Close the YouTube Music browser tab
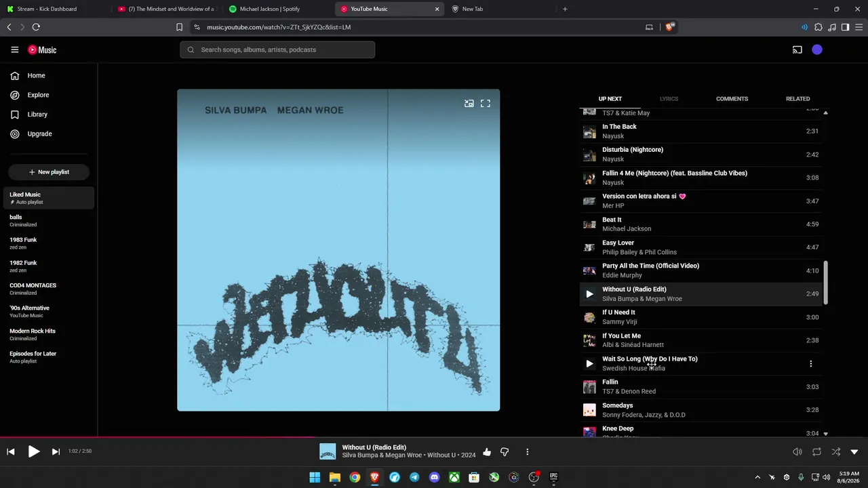 [x=437, y=9]
